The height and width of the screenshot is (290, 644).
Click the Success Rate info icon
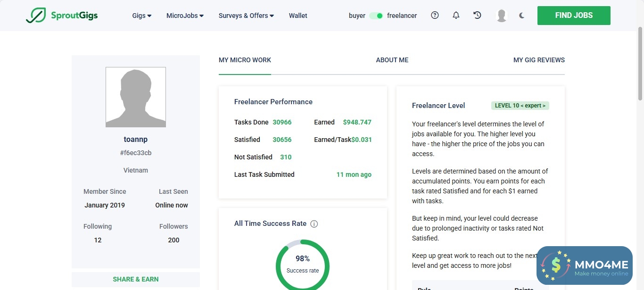coord(314,224)
